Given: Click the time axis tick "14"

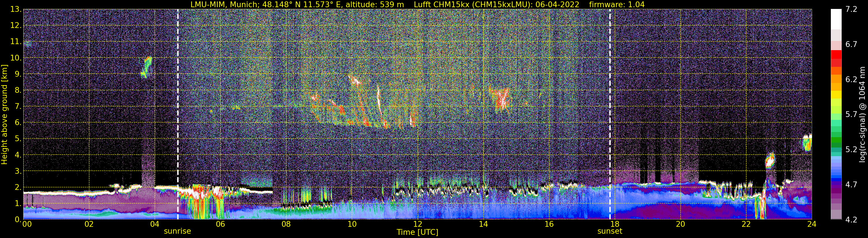Looking at the screenshot, I should (x=483, y=224).
